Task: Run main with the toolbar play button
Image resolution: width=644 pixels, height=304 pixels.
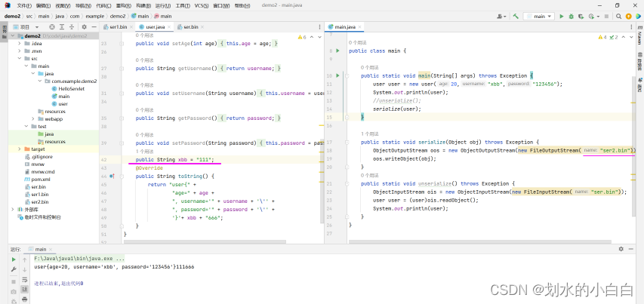Action: pos(562,17)
